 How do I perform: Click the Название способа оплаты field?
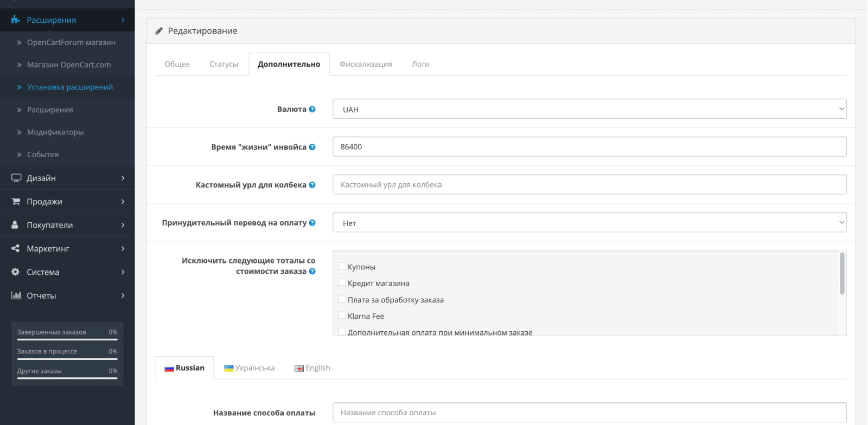click(590, 413)
